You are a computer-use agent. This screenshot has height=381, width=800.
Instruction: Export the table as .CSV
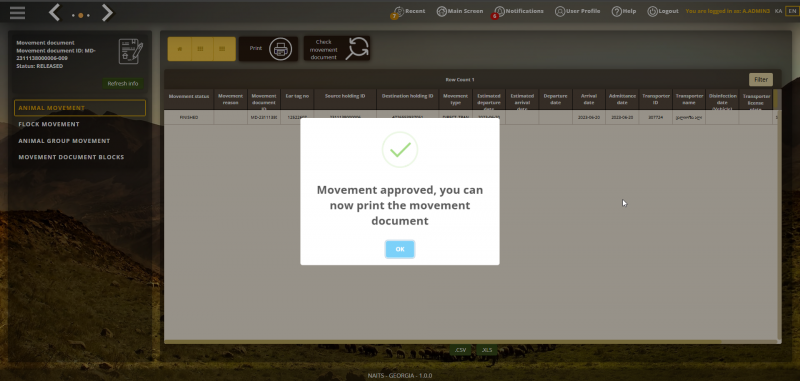[x=460, y=350]
